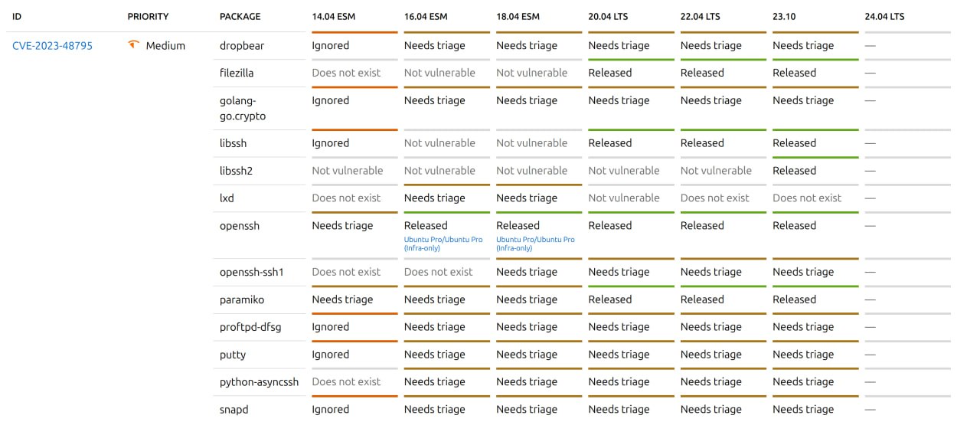Click filezilla's Released status under 20.04 LTS

[610, 73]
